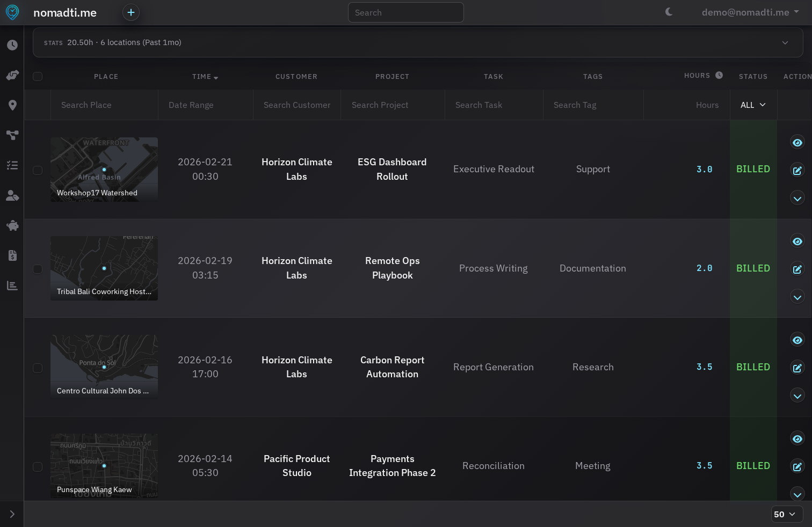
Task: Open the time entries clock sidebar icon
Action: (x=12, y=45)
